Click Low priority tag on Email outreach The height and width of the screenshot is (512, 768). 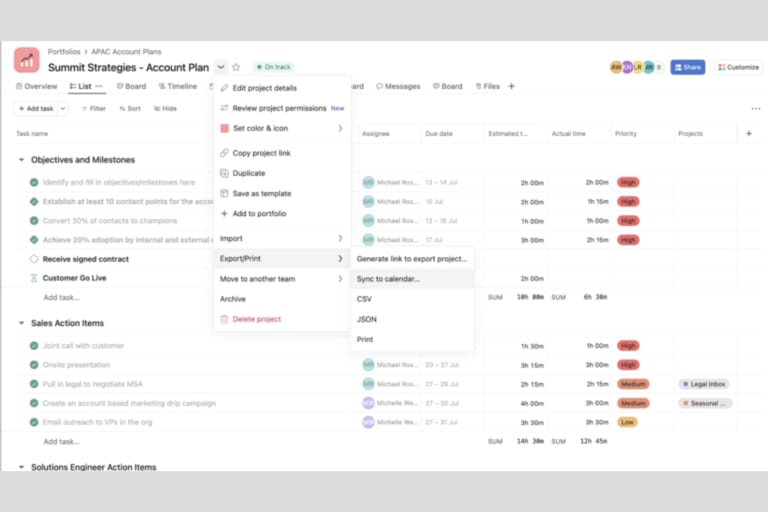(627, 422)
